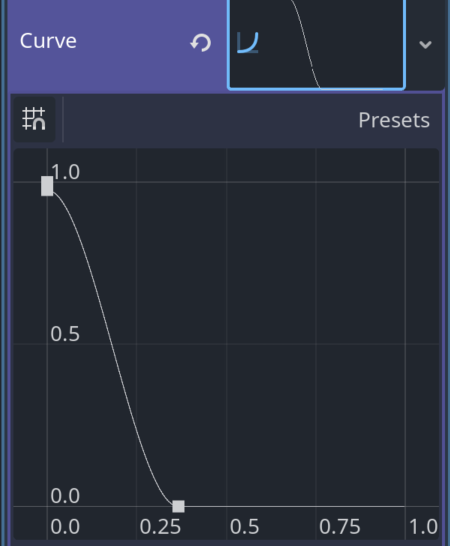Click the falling curve line near 0.5 height
Image resolution: width=450 pixels, height=546 pixels.
click(112, 344)
